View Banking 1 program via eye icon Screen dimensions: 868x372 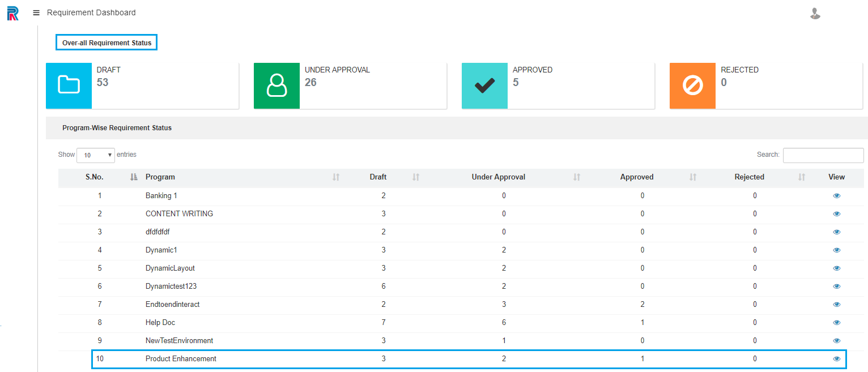pos(836,196)
